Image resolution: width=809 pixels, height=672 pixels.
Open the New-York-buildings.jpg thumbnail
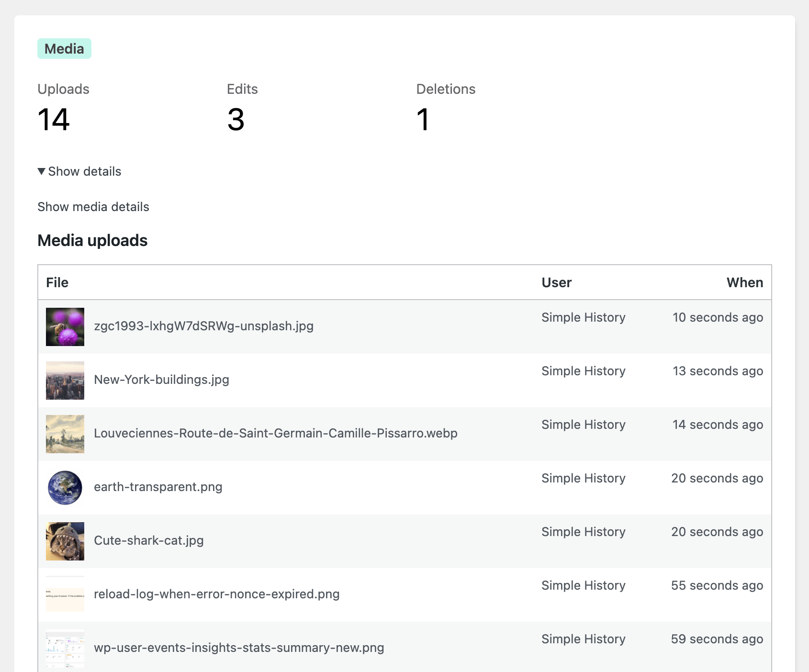coord(65,380)
